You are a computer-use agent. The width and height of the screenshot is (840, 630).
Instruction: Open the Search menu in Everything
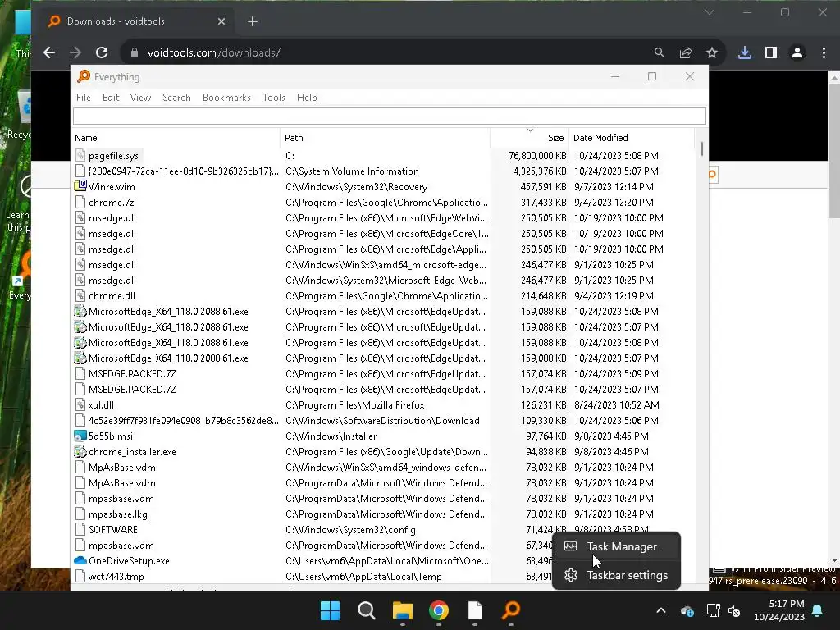pyautogui.click(x=176, y=98)
